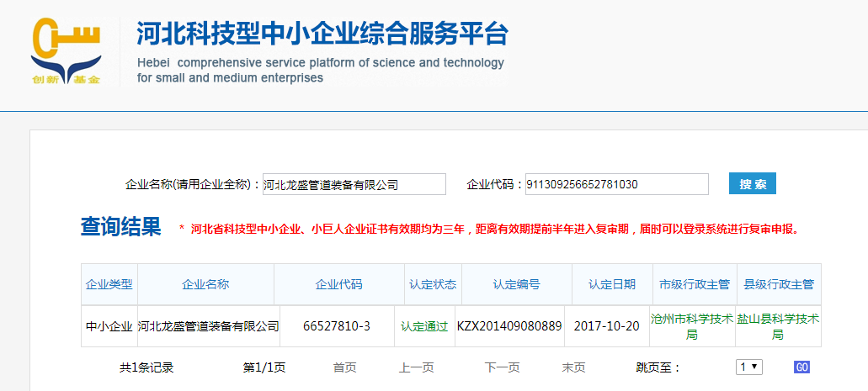
Task: Go to 下一页 next page
Action: coord(502,367)
